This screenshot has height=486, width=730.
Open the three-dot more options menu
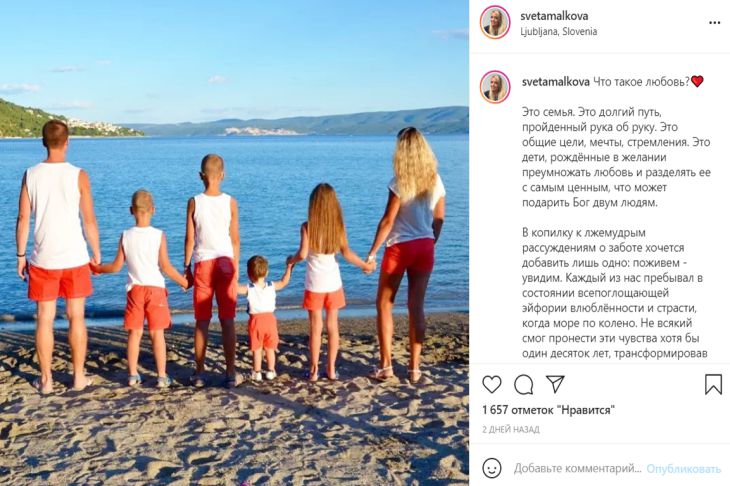pos(714,23)
